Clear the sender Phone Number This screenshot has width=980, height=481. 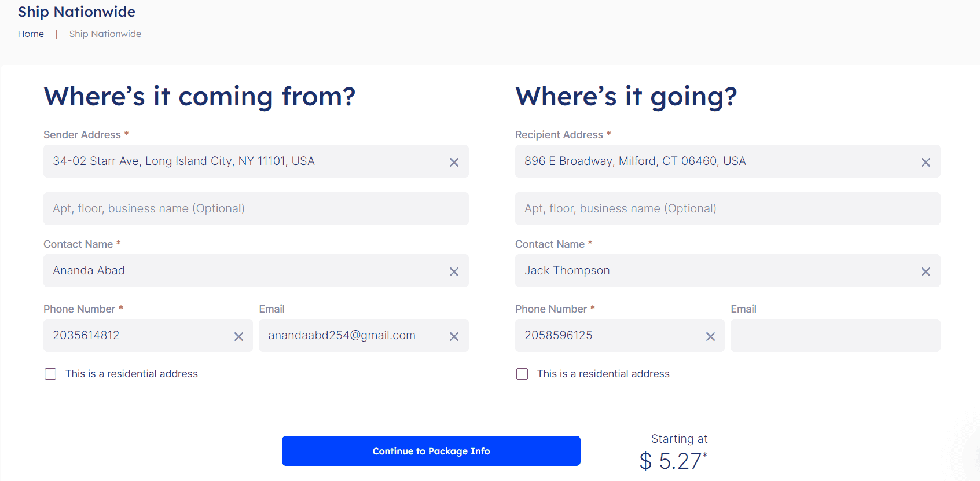(x=238, y=336)
